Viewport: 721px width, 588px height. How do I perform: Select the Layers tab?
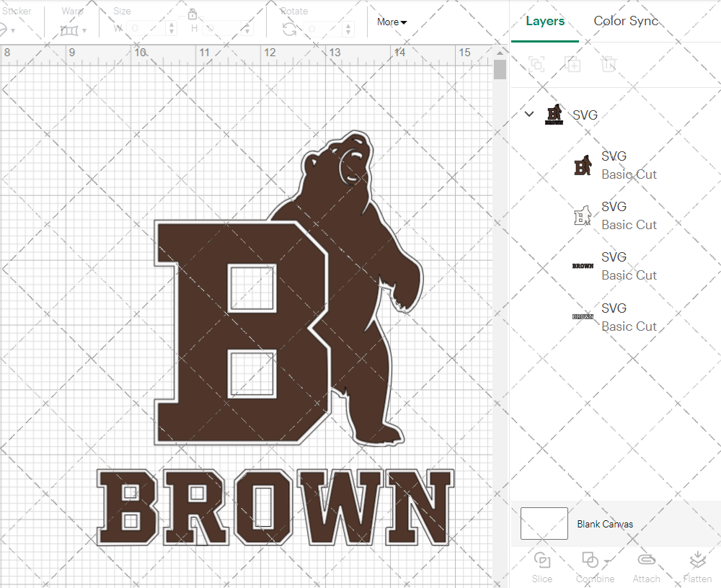point(545,21)
